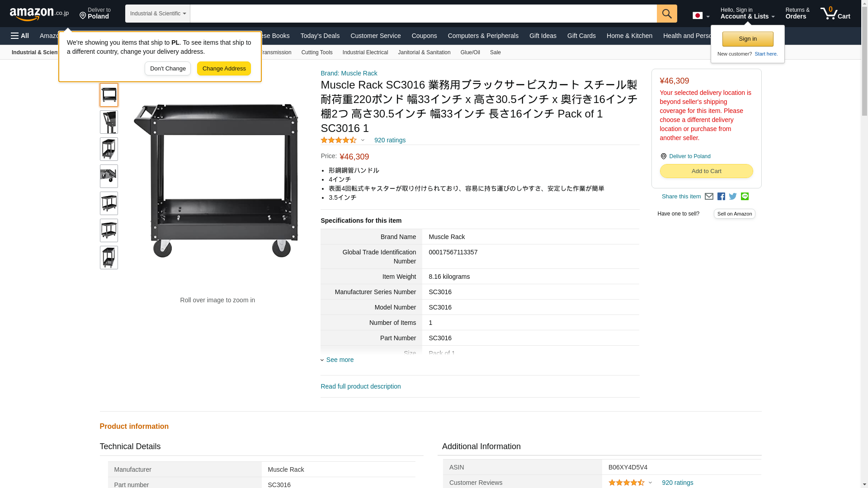Open the Japan flag language selector
This screenshot has height=488, width=868.
[701, 16]
